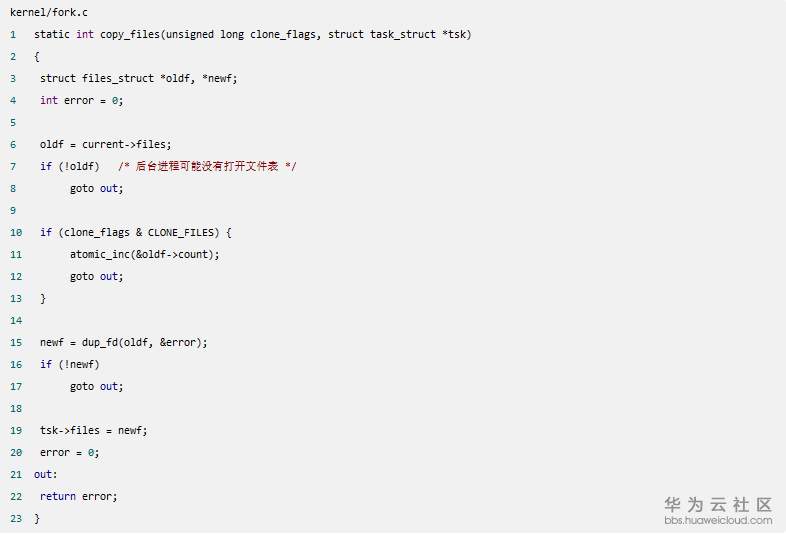Image resolution: width=786 pixels, height=535 pixels.
Task: Click the "if (!newf)" condition
Action: point(69,364)
